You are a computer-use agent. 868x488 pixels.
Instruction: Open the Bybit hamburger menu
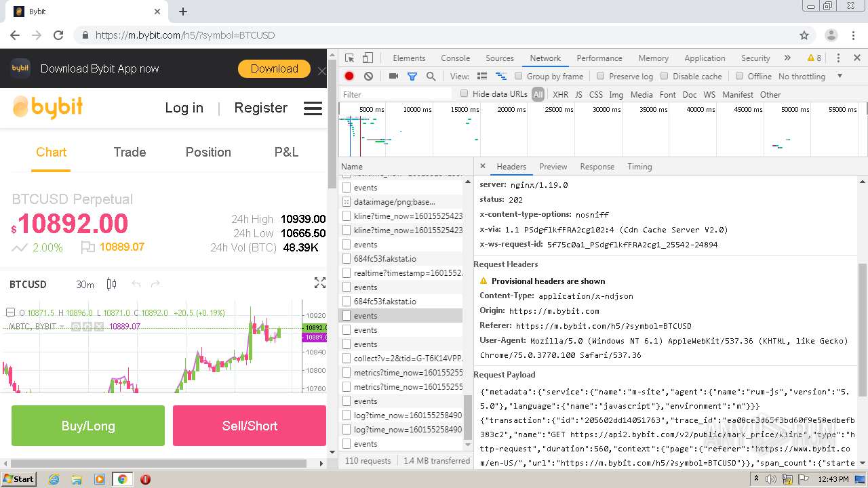[x=313, y=108]
